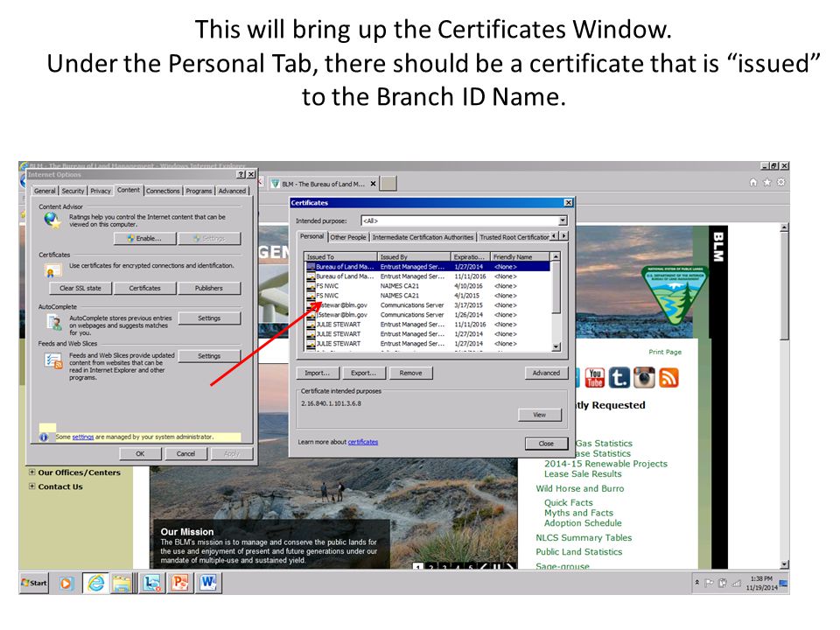Open 2014-15 Renewable Projects link
Screen dimensions: 840x630
[605, 464]
